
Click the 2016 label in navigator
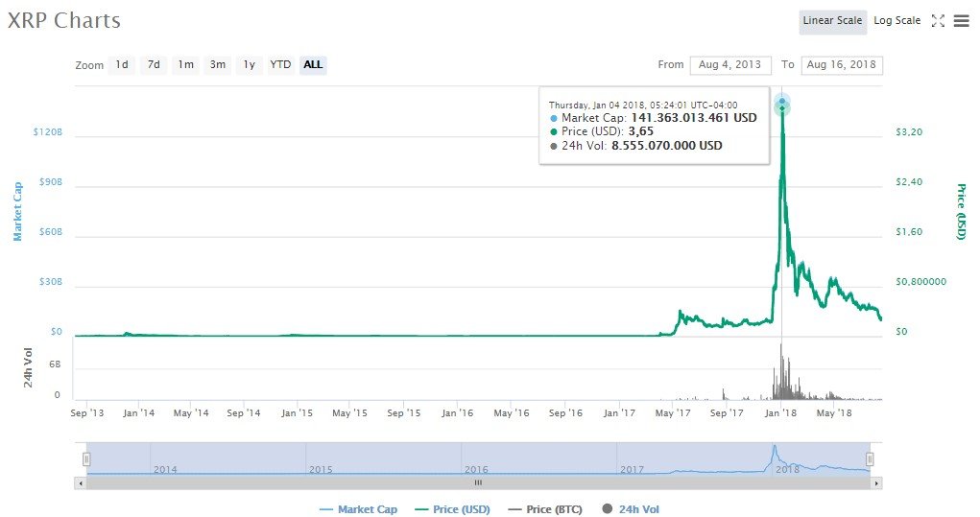[x=476, y=470]
